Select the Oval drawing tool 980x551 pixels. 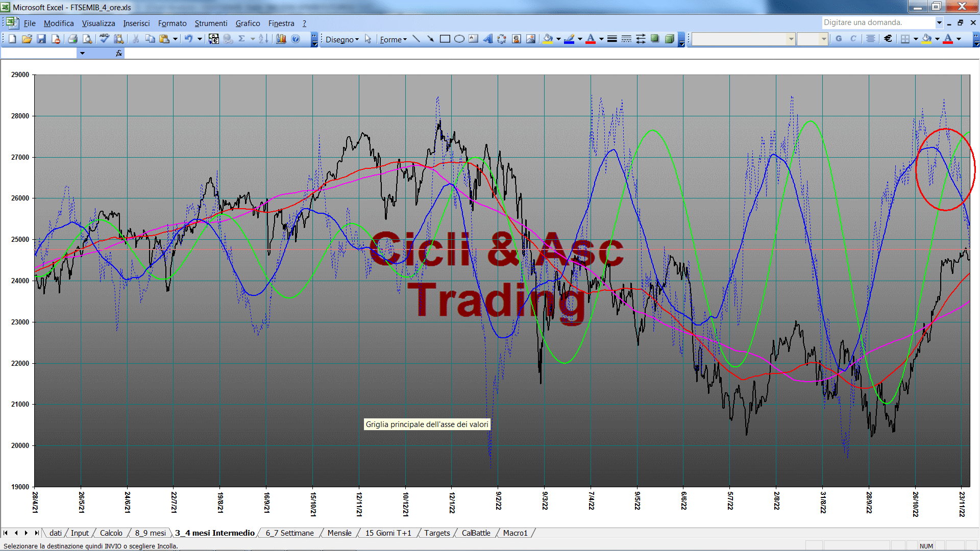pos(459,39)
